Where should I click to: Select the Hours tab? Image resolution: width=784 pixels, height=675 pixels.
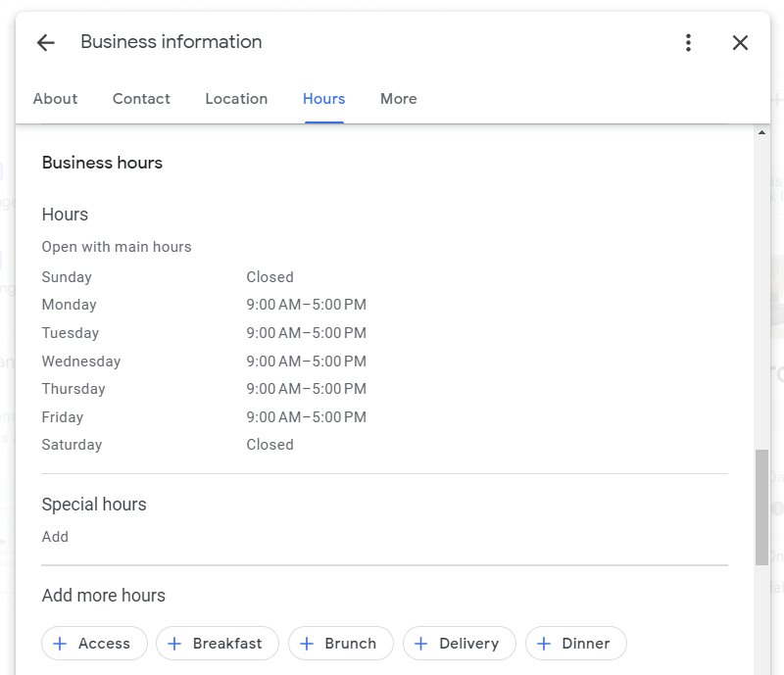pyautogui.click(x=323, y=99)
